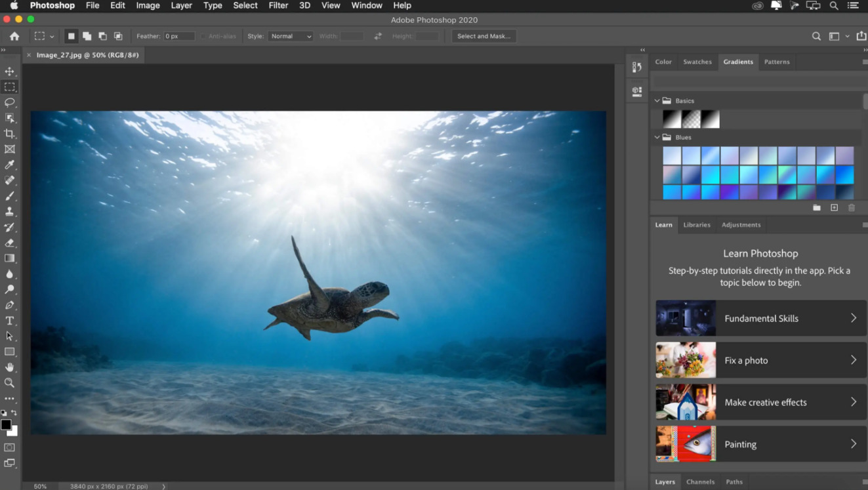868x490 pixels.
Task: Click the black foreground color swatch
Action: click(x=6, y=425)
